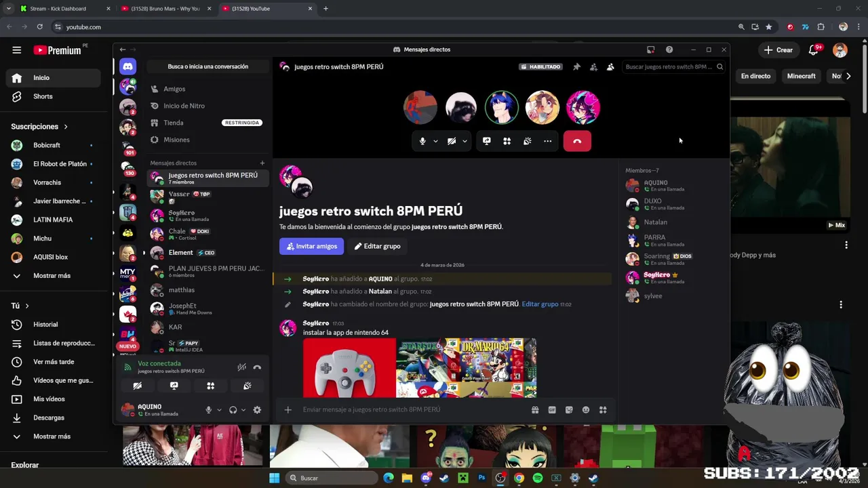The width and height of the screenshot is (868, 488).
Task: Open Busca o inicia una conversación field
Action: point(208,66)
